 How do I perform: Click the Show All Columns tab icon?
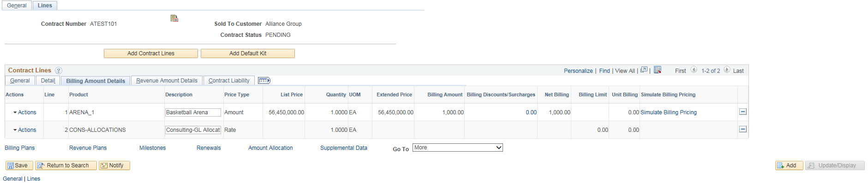pos(264,81)
